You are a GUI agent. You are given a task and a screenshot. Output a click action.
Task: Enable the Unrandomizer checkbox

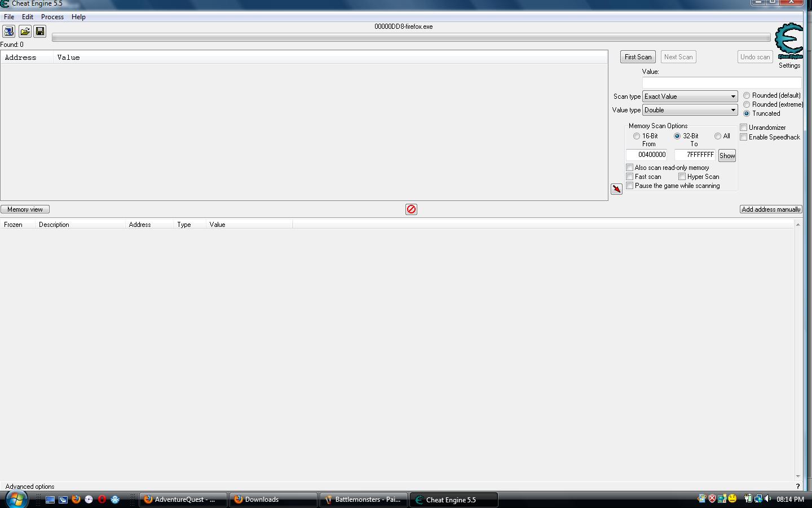click(x=744, y=128)
